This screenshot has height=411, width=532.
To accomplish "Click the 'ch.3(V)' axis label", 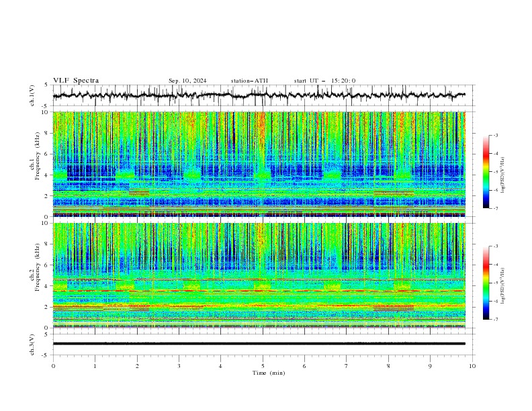I will pyautogui.click(x=32, y=345).
